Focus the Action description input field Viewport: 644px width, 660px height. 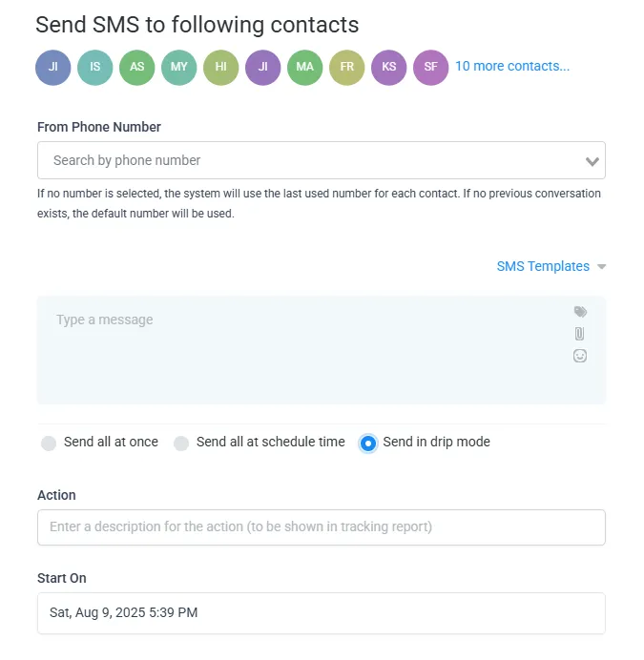[321, 527]
